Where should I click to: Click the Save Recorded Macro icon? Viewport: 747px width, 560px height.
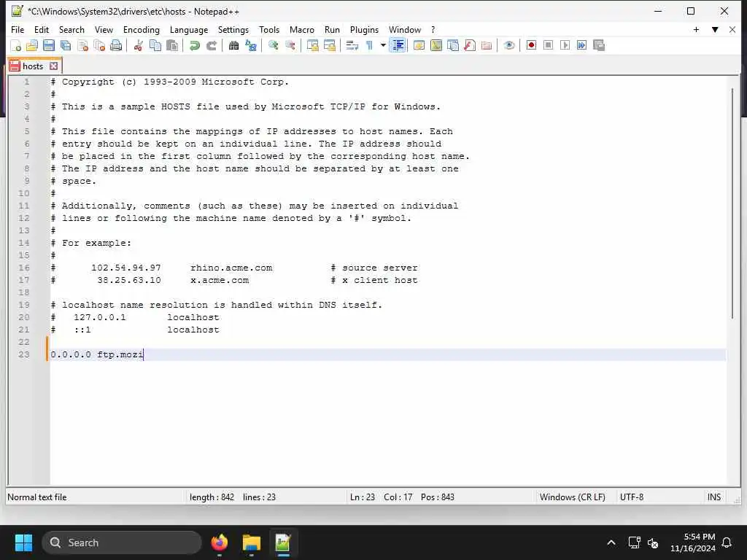(x=599, y=45)
